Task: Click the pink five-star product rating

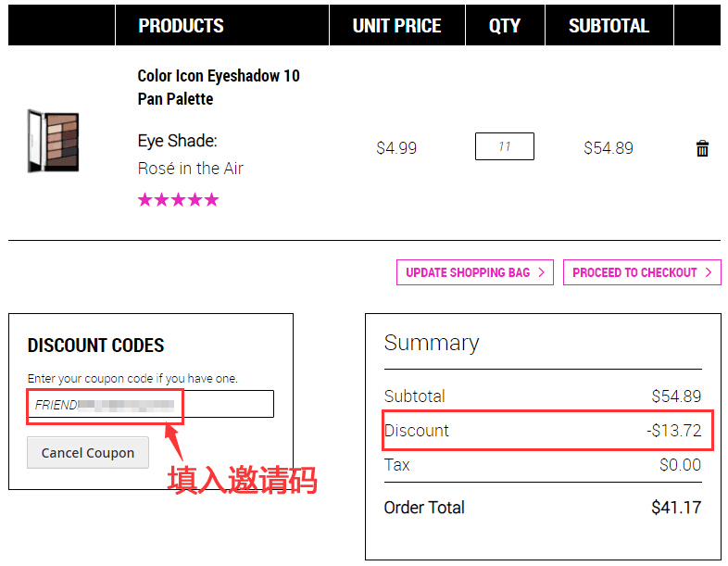Action: coord(178,200)
